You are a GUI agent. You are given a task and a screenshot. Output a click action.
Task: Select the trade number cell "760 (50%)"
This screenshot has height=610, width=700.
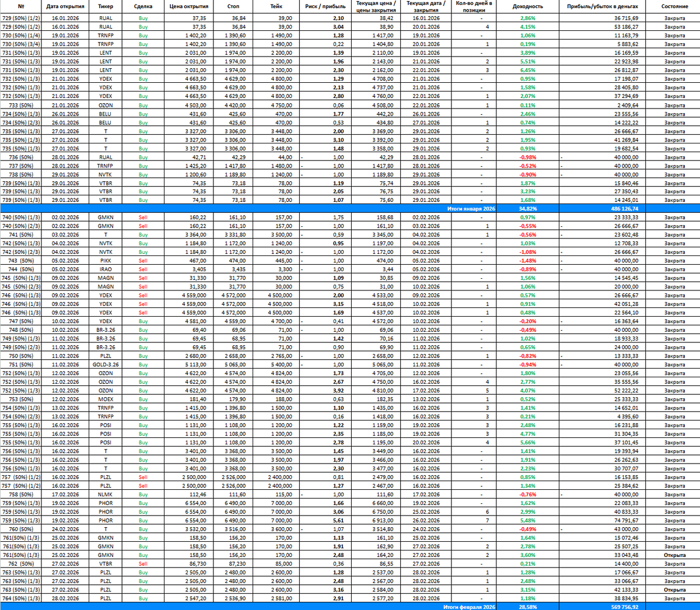21,529
